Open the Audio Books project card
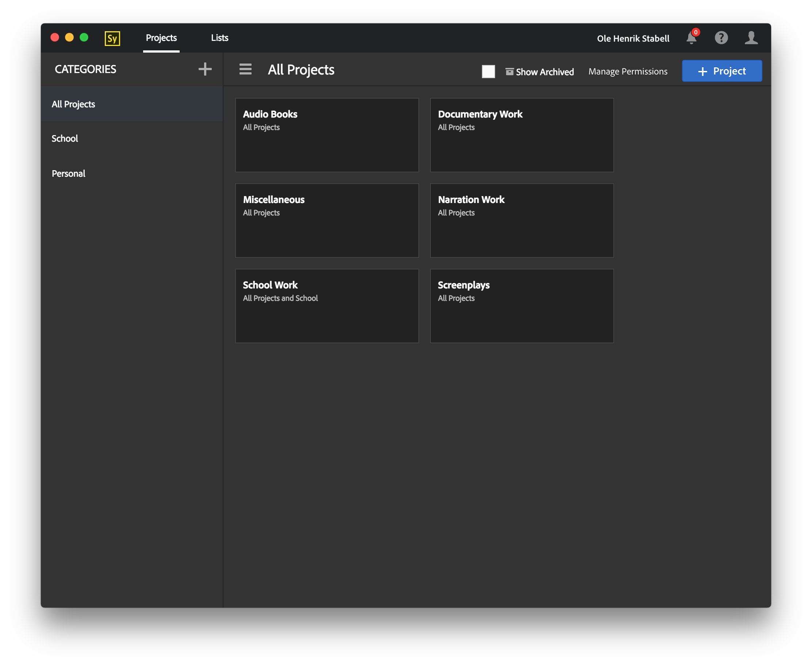 click(x=327, y=135)
